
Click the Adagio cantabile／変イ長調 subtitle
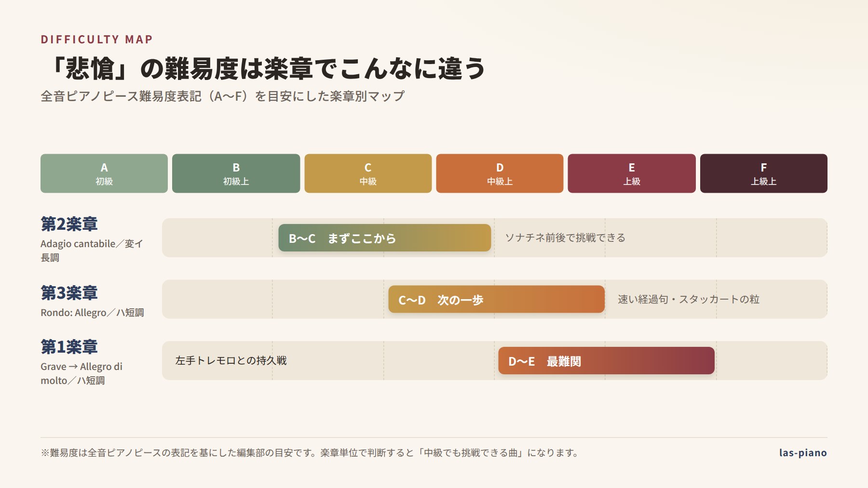[92, 251]
